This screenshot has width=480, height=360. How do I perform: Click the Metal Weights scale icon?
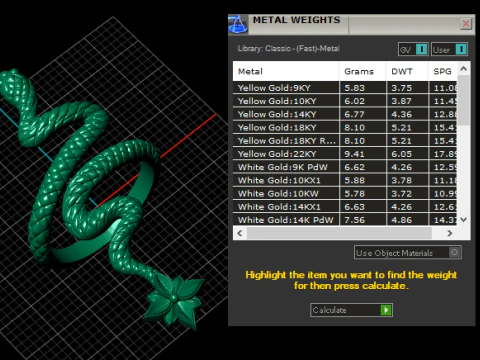238,24
